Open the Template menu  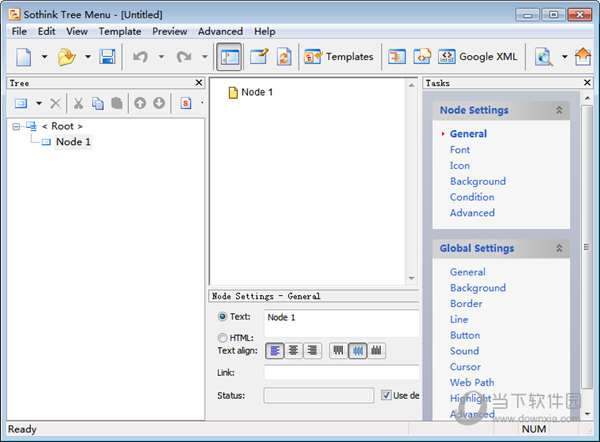point(120,31)
